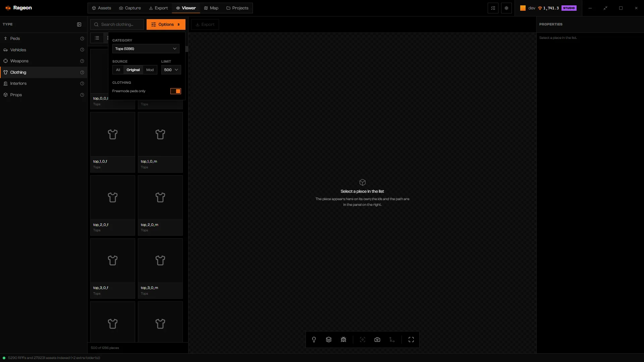Select Peds in the type list

coord(44,39)
